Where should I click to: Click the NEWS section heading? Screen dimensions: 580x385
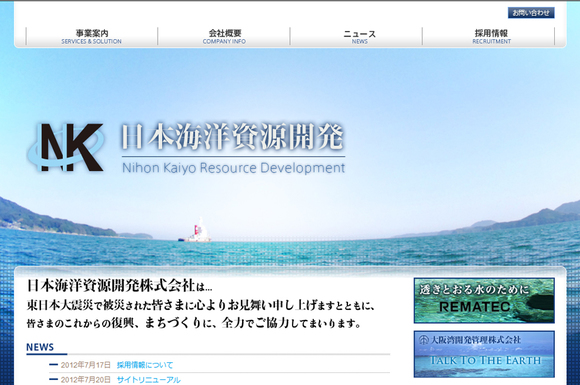pos(40,347)
